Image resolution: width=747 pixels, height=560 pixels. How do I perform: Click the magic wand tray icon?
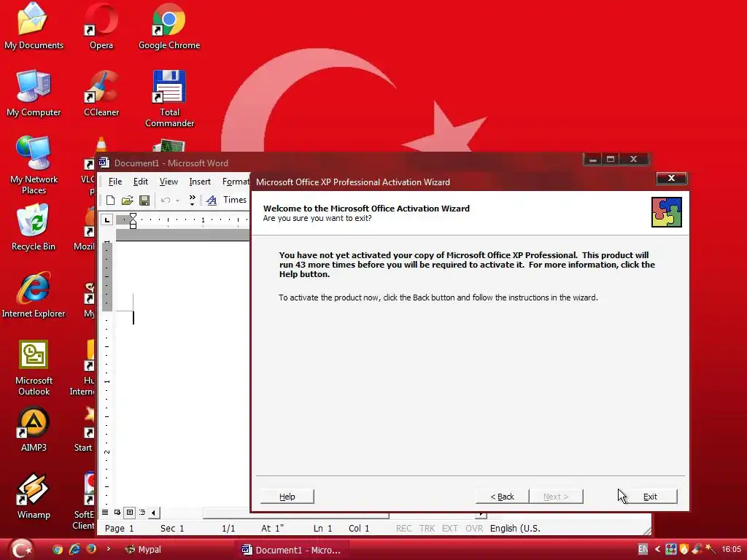tap(711, 550)
